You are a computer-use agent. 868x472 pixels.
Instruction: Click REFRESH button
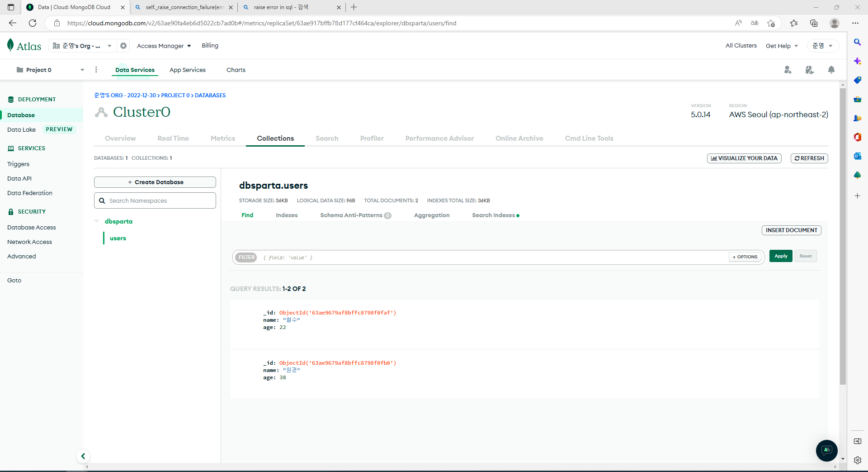point(809,158)
